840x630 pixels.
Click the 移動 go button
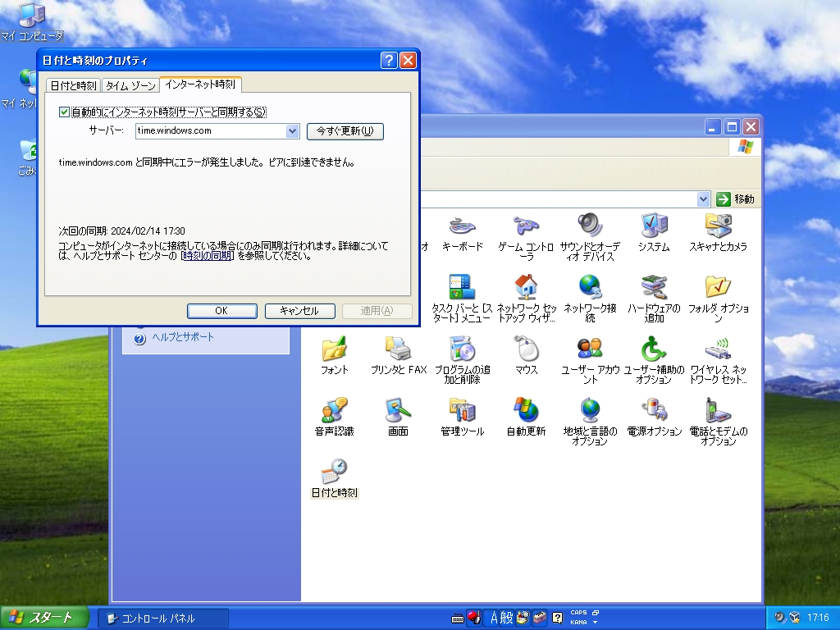[735, 199]
